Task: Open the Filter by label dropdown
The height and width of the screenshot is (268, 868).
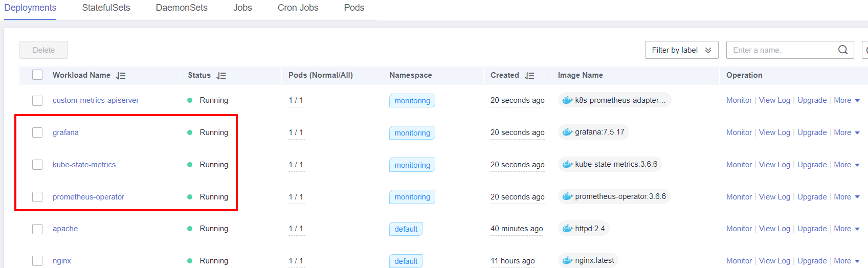Action: 681,50
